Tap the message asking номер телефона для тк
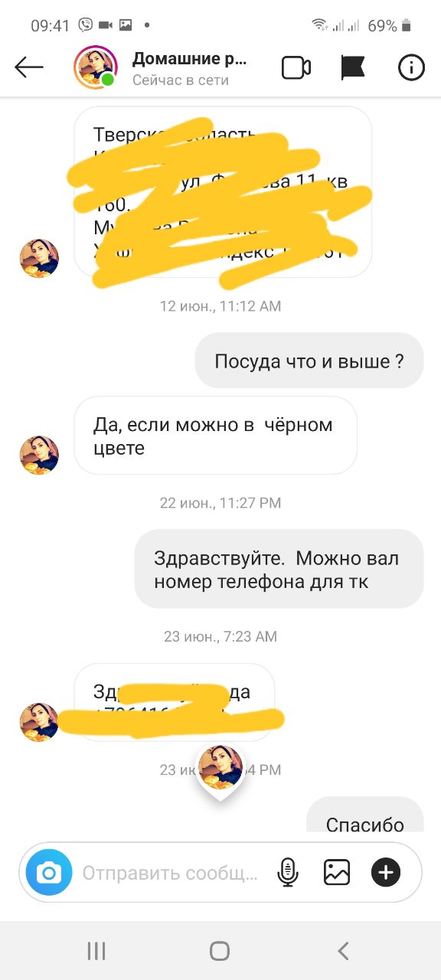441x980 pixels. (279, 570)
